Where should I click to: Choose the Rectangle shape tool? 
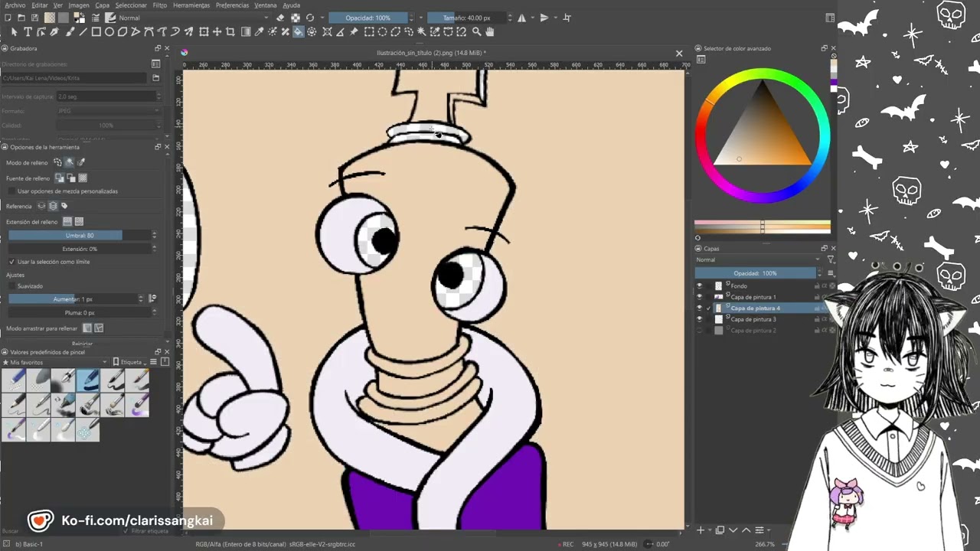[96, 32]
